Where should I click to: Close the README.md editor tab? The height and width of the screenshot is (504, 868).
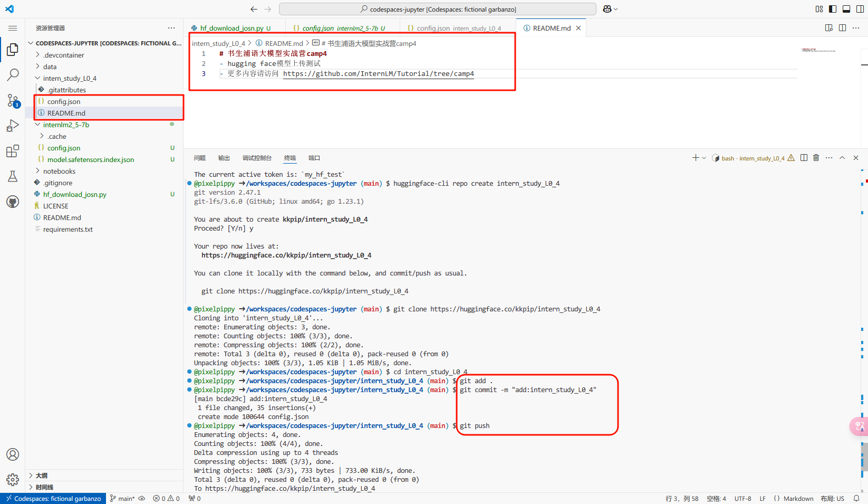[578, 28]
